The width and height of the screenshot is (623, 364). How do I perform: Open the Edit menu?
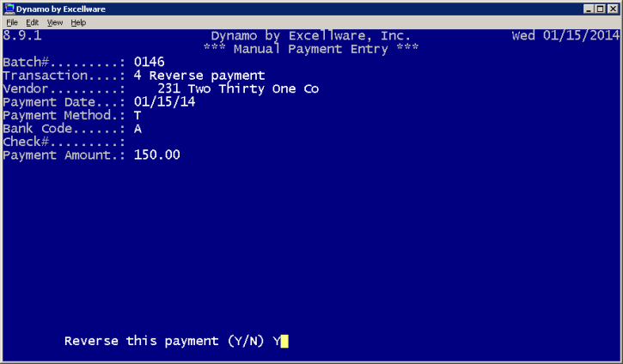32,22
